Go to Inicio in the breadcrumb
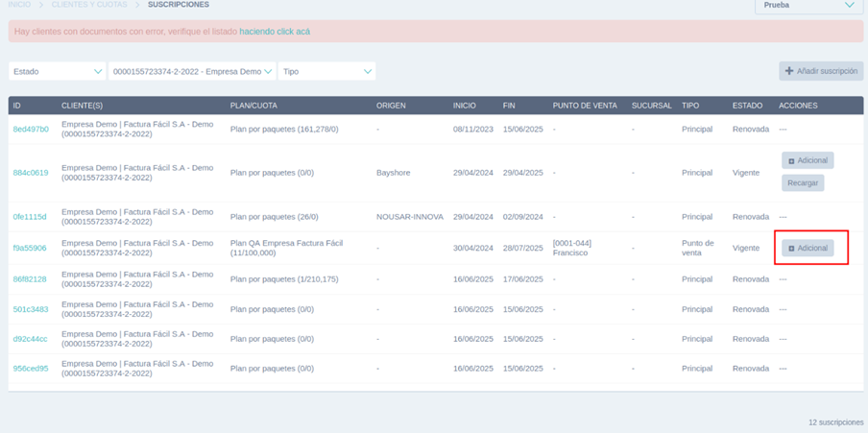868x433 pixels. [x=19, y=5]
